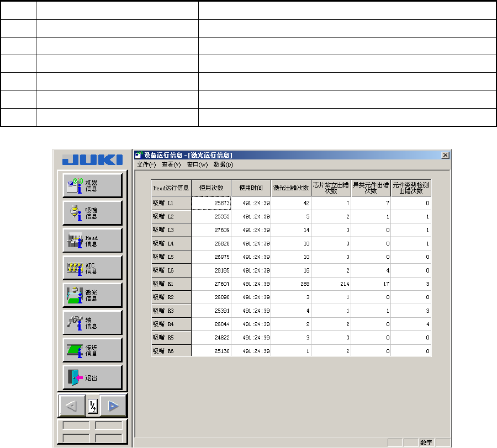The width and height of the screenshot is (497, 448).
Task: Click the 使用次数 column header
Action: pos(211,188)
